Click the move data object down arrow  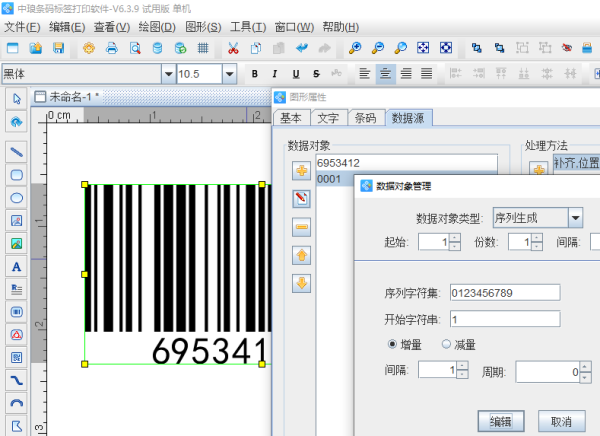tap(301, 283)
